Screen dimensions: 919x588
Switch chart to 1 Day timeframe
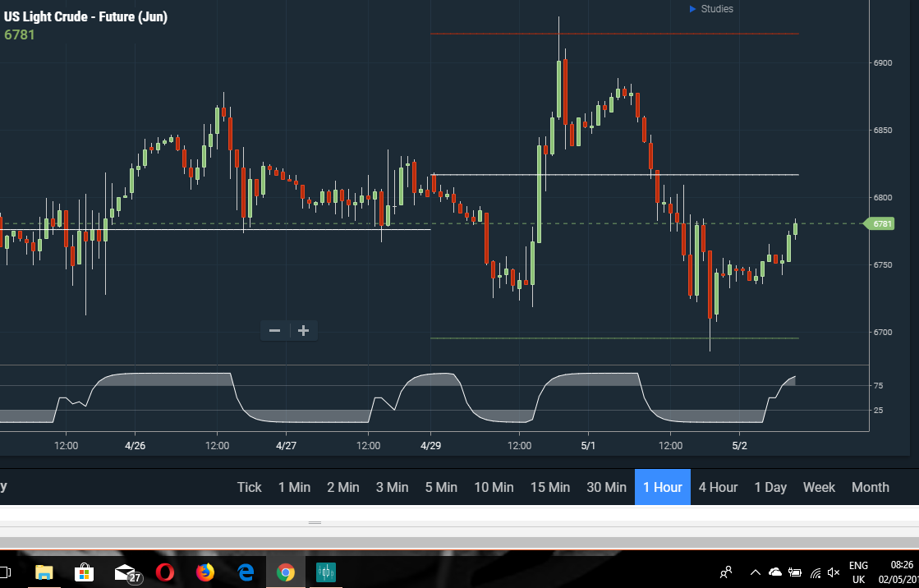770,487
